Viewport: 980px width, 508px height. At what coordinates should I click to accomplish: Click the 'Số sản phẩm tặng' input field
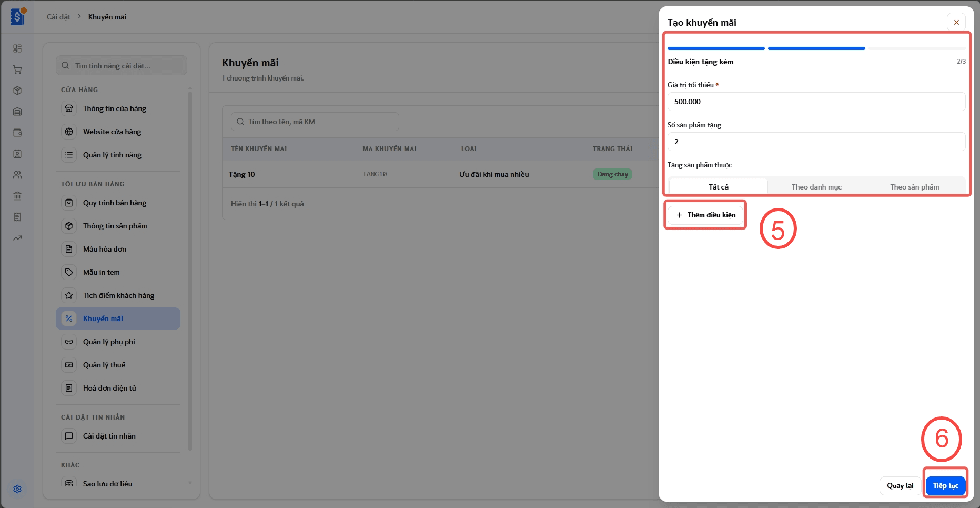pos(816,142)
